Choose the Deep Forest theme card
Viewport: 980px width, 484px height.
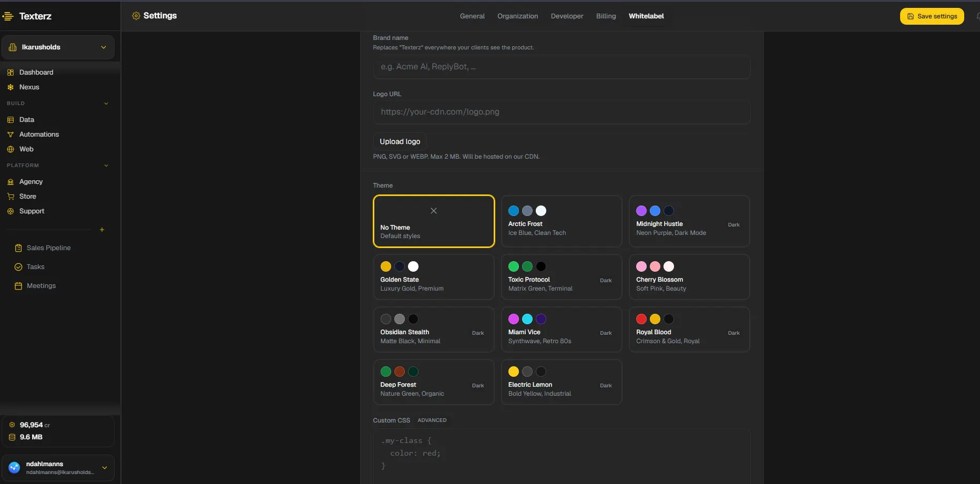[x=434, y=382]
